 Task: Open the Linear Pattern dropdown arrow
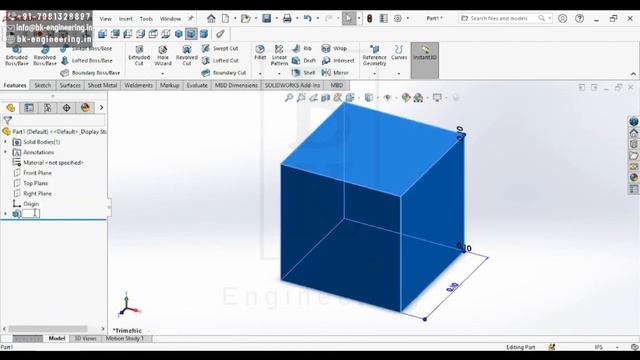[279, 74]
